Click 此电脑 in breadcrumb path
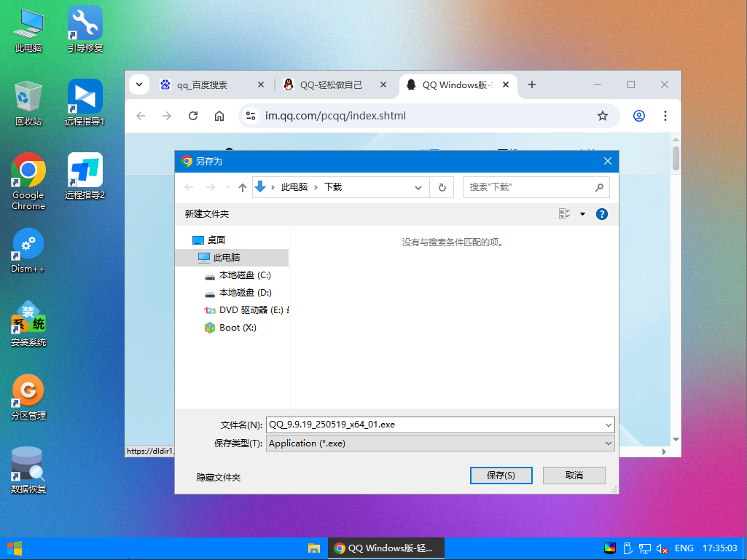Image resolution: width=747 pixels, height=560 pixels. click(x=294, y=188)
